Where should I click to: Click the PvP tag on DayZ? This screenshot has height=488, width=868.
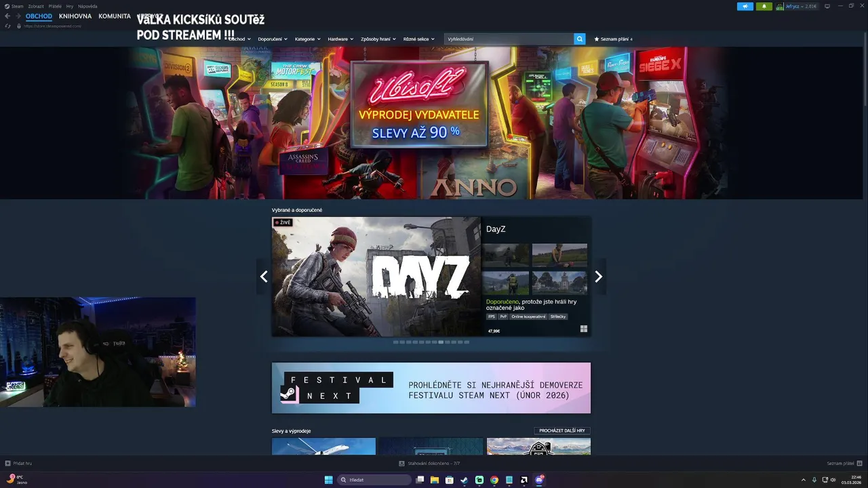point(503,317)
